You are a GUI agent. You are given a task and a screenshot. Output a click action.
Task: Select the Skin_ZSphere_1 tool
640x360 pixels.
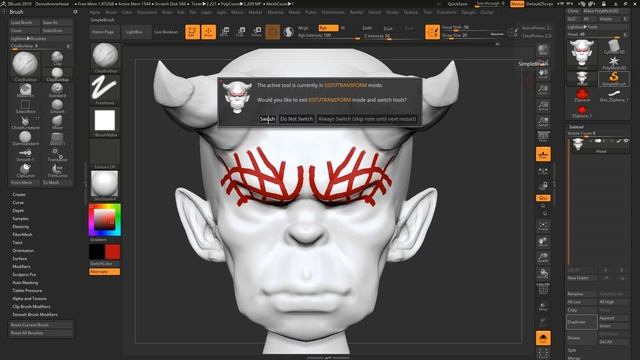(x=614, y=95)
